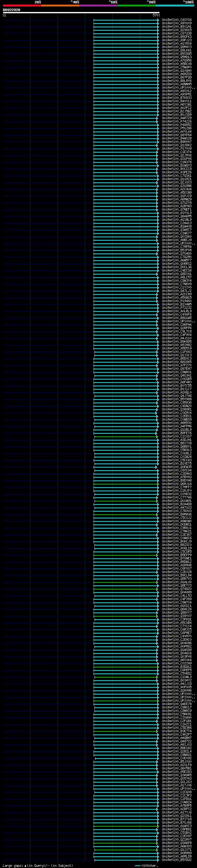
Task: Click the query end position 570
Action: click(155, 15)
